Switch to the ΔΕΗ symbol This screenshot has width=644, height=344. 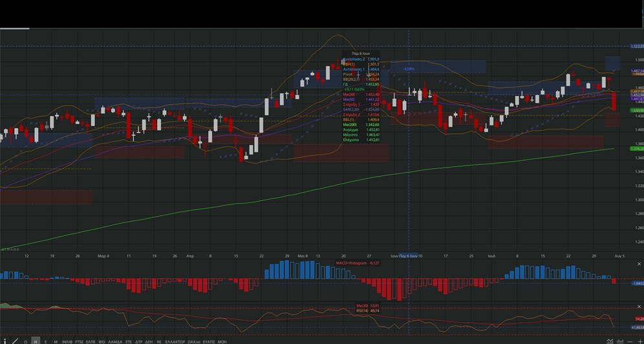(149, 341)
